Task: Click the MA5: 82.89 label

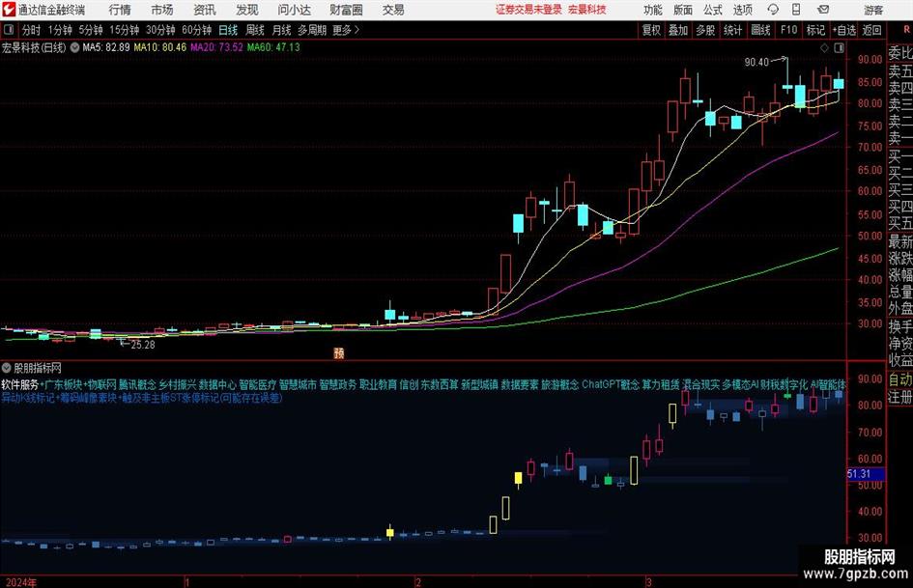Action: point(106,47)
